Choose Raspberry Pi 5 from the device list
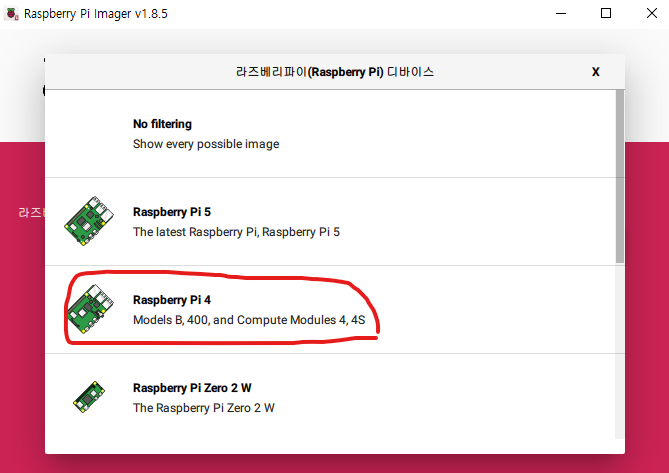 [x=331, y=222]
